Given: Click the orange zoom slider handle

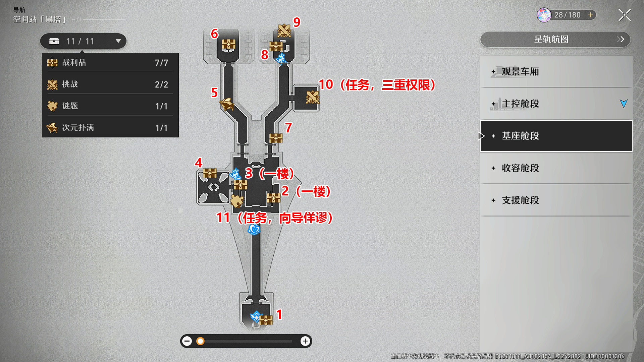Looking at the screenshot, I should click(200, 341).
